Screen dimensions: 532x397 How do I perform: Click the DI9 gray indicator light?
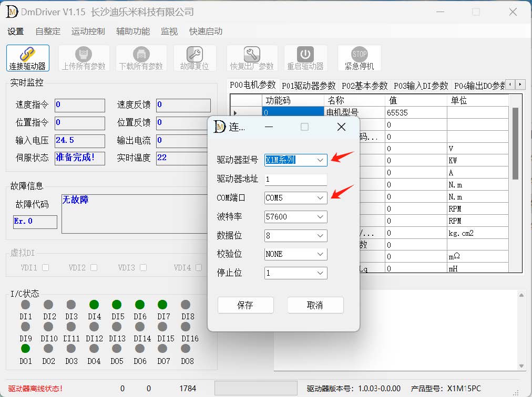(25, 327)
